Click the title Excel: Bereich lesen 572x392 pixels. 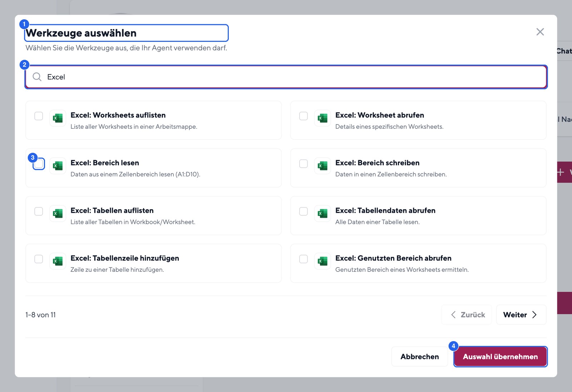click(105, 163)
